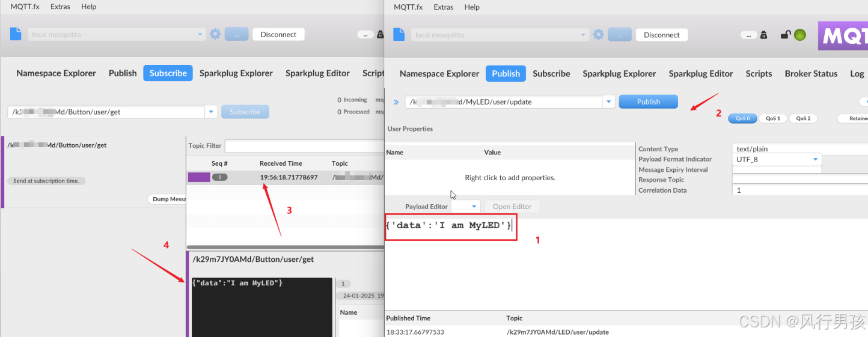Click the Content Type text/plain field

pos(800,149)
